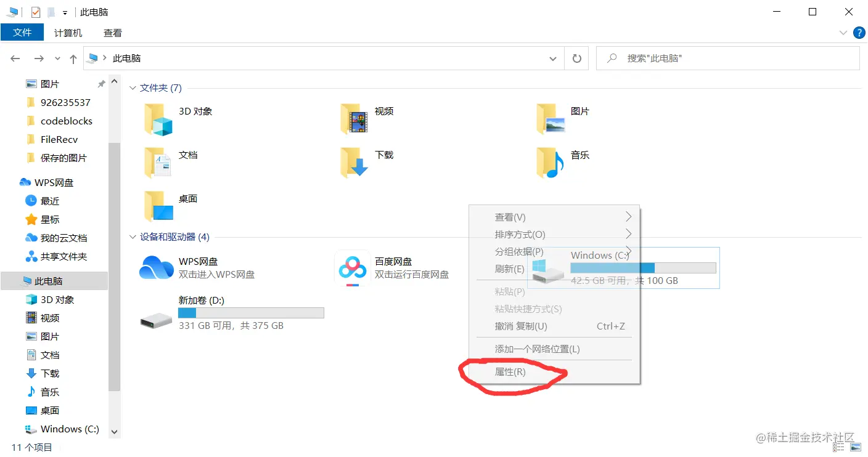
Task: Open the 3D 对象 folder icon
Action: pyautogui.click(x=158, y=119)
